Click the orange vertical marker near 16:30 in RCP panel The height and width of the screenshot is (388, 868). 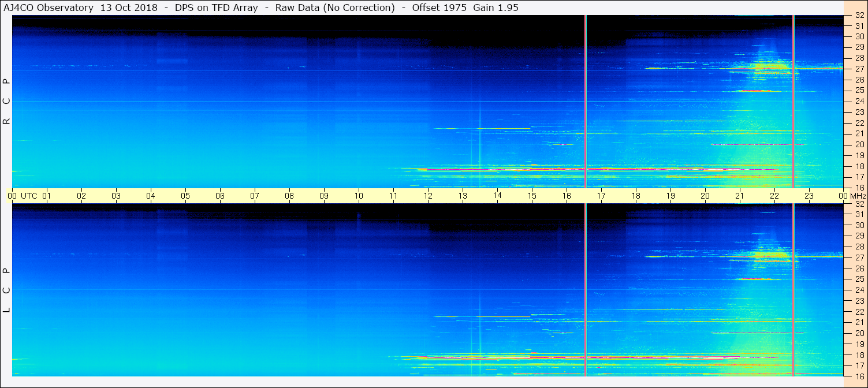pos(586,101)
